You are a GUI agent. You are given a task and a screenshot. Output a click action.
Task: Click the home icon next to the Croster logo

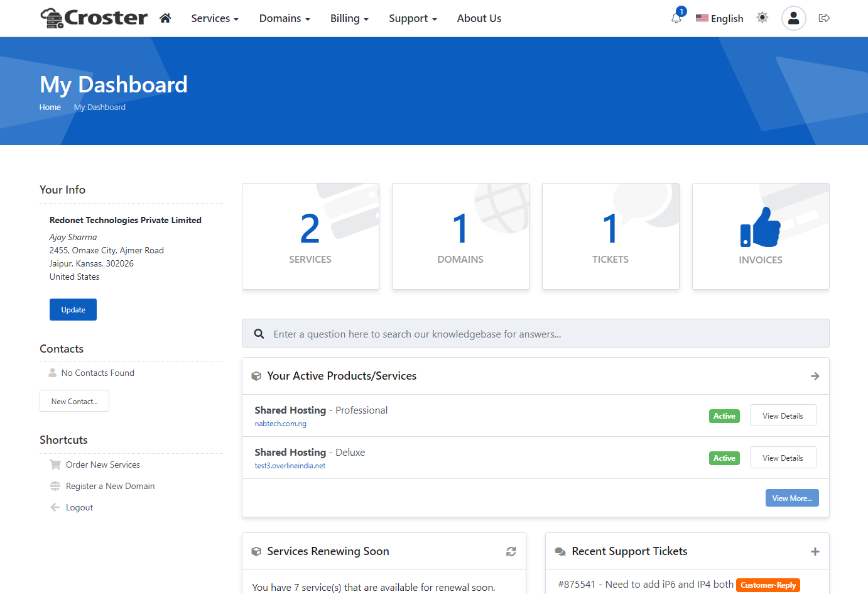click(165, 18)
